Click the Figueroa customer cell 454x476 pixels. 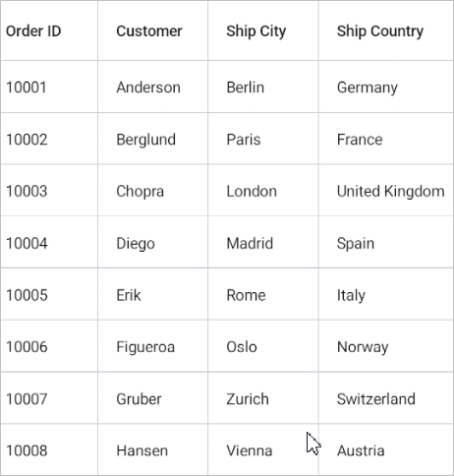point(152,346)
